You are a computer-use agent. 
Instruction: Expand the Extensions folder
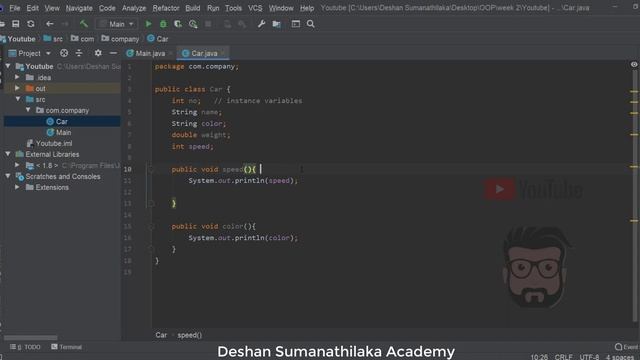pyautogui.click(x=17, y=187)
